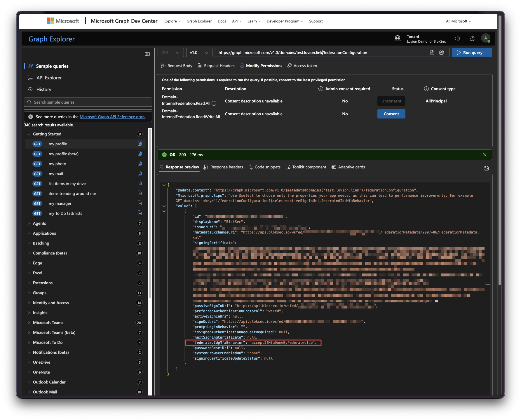Image resolution: width=521 pixels, height=420 pixels.
Task: Switch to Access token tab
Action: (302, 66)
